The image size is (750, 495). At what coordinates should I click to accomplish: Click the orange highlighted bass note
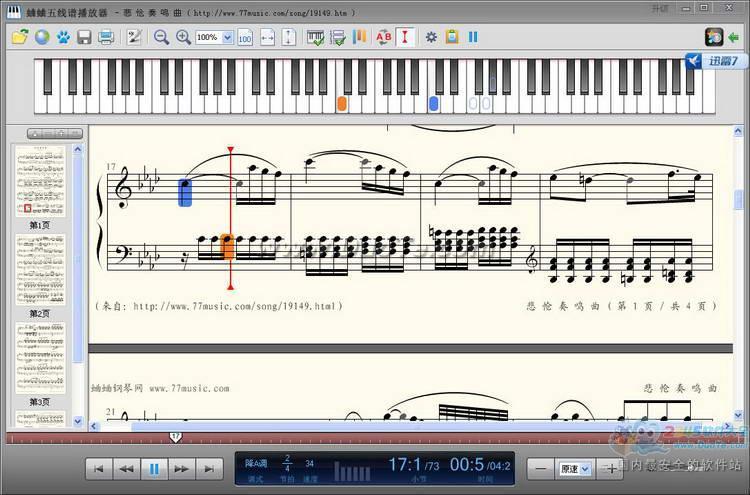pos(227,247)
